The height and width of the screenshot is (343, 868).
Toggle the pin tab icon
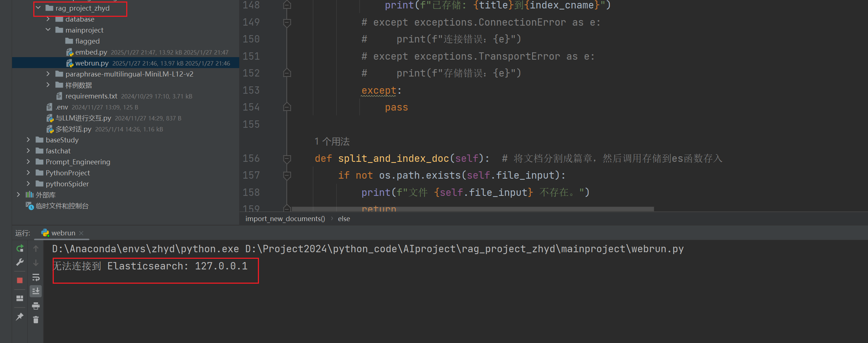tap(20, 317)
